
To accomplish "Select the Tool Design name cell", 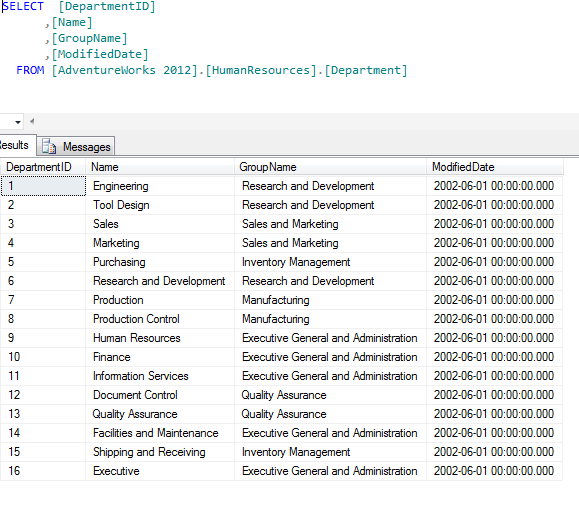I will click(160, 205).
